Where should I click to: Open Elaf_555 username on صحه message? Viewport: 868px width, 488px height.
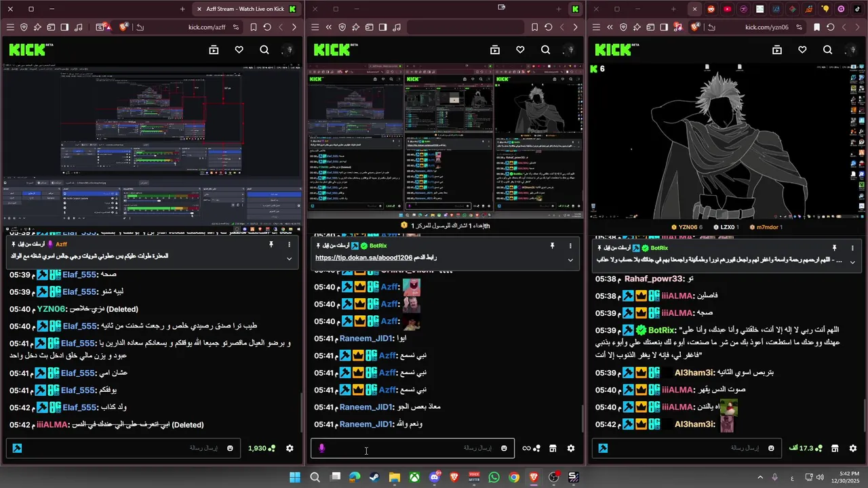point(79,274)
